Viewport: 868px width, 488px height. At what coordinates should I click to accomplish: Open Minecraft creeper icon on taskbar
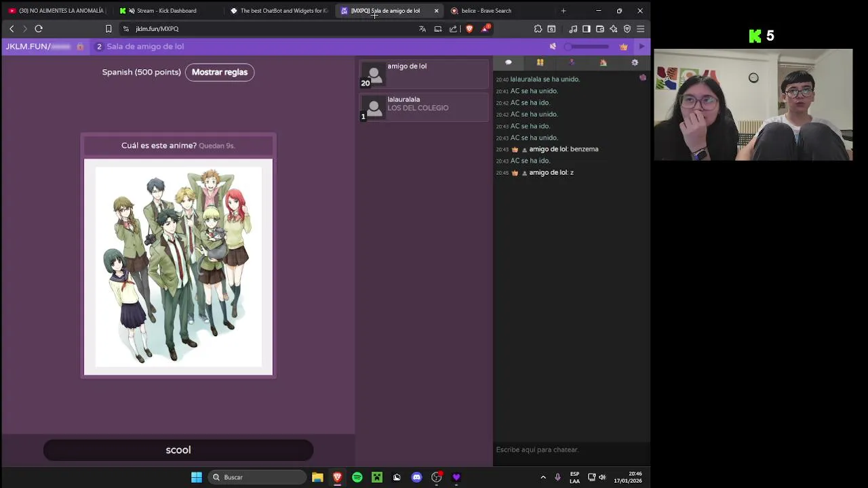tap(377, 477)
